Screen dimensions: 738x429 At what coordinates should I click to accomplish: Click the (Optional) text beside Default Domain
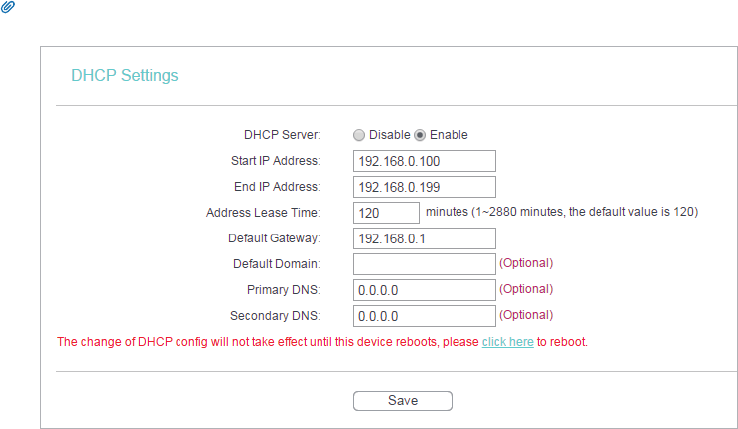pyautogui.click(x=526, y=263)
